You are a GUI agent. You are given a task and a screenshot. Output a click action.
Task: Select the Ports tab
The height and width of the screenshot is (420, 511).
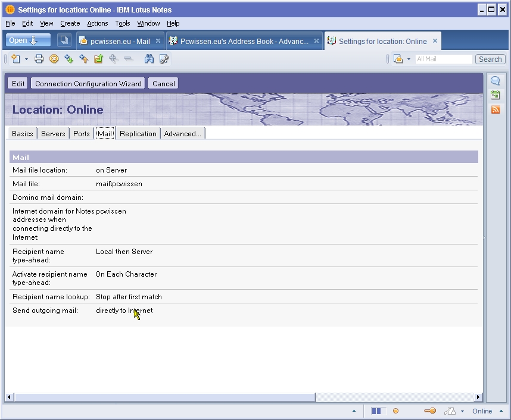click(x=82, y=133)
